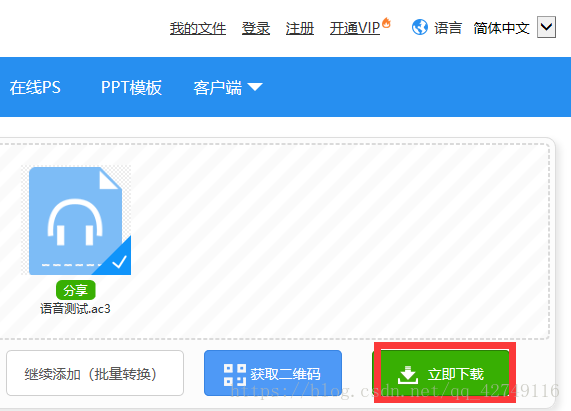Click the globe language icon
This screenshot has width=571, height=411.
420,27
